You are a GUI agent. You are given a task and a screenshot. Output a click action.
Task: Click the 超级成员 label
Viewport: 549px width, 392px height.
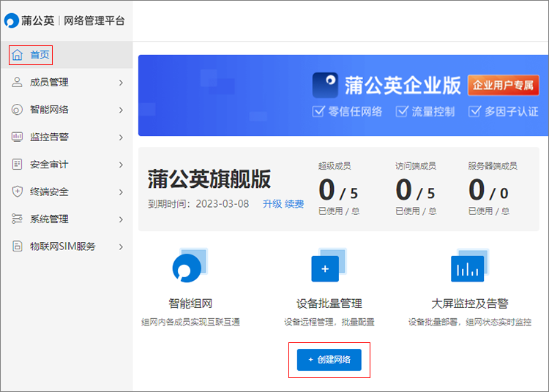[335, 166]
